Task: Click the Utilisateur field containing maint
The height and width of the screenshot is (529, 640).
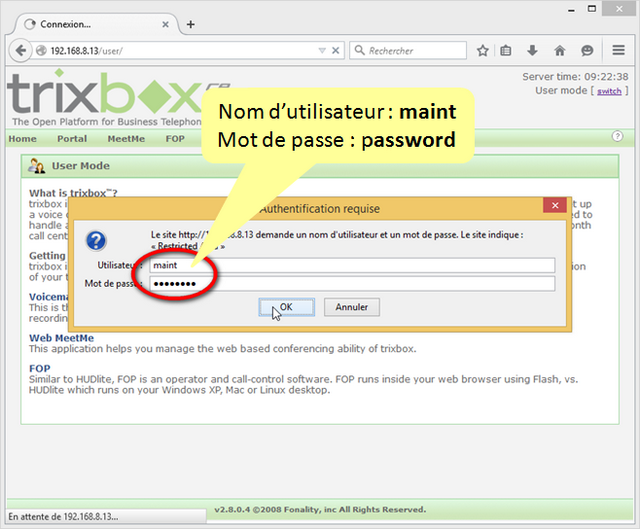Action: click(352, 265)
